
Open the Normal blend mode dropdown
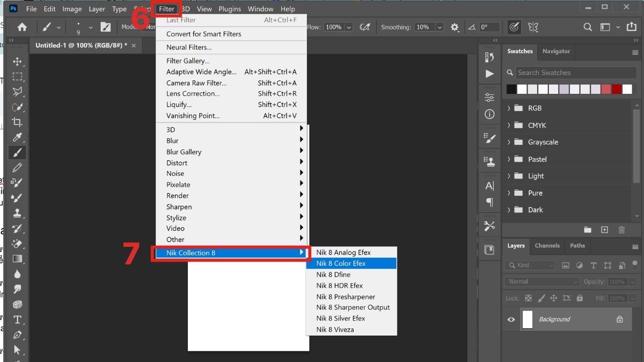pos(542,282)
